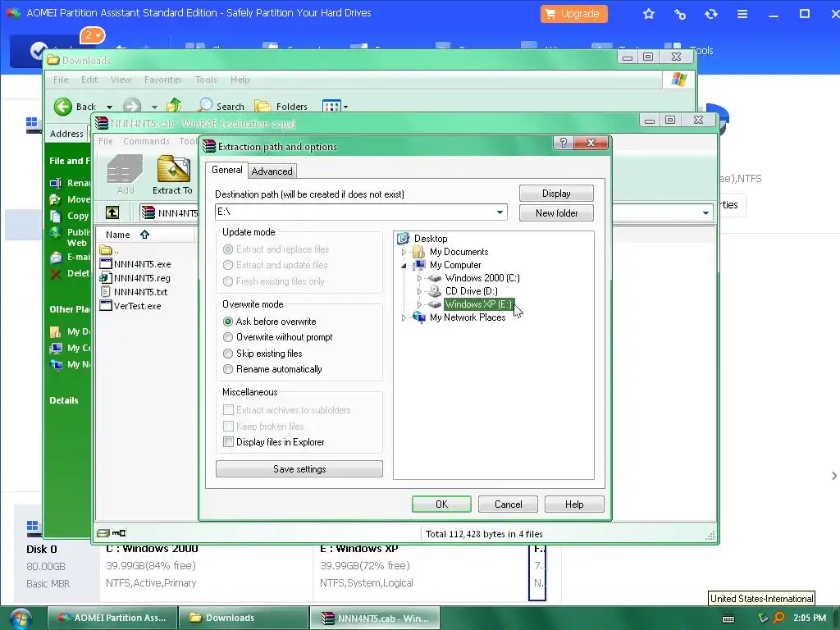Expand My Network Places tree node
This screenshot has height=630, width=840.
point(404,317)
